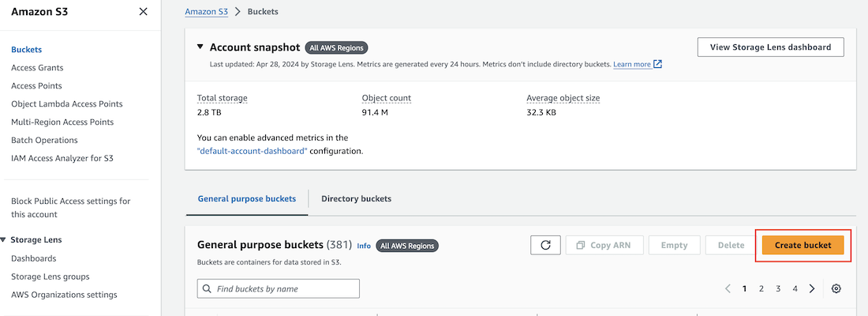
Task: Jump to page 3 of buckets
Action: [778, 288]
